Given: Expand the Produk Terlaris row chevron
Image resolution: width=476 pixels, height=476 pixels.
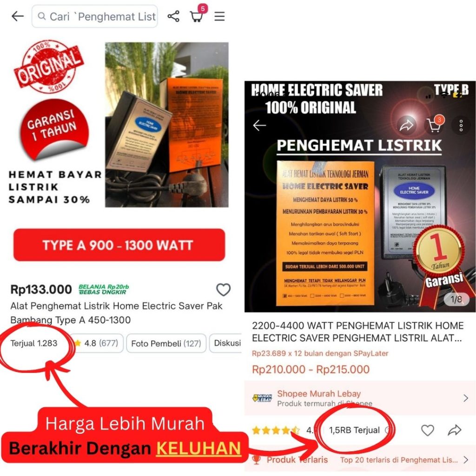Looking at the screenshot, I should (466, 460).
